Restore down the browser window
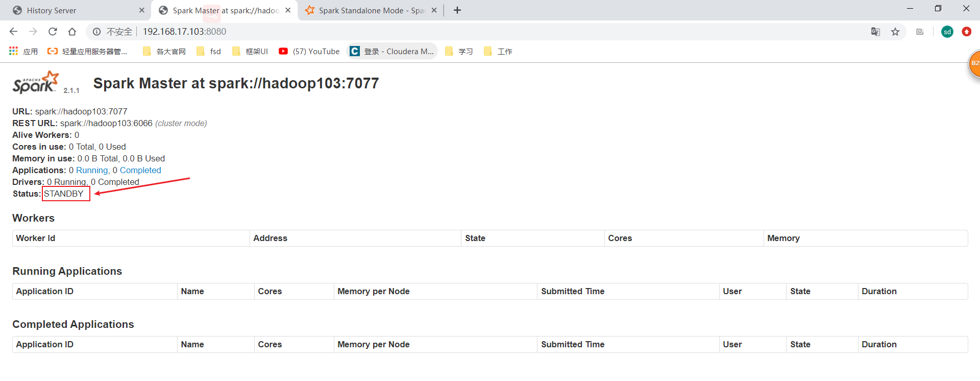980x381 pixels. (x=938, y=9)
